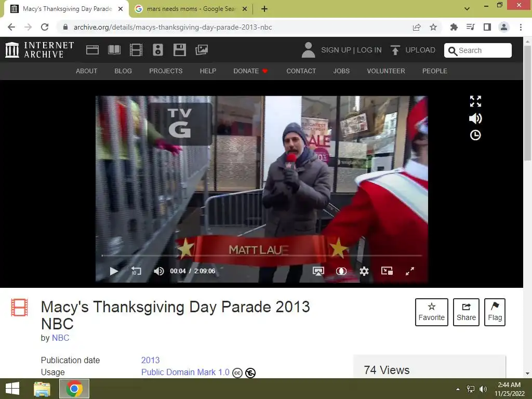This screenshot has width=532, height=399.
Task: Toggle theater mode icon right of video
Action: click(x=475, y=101)
